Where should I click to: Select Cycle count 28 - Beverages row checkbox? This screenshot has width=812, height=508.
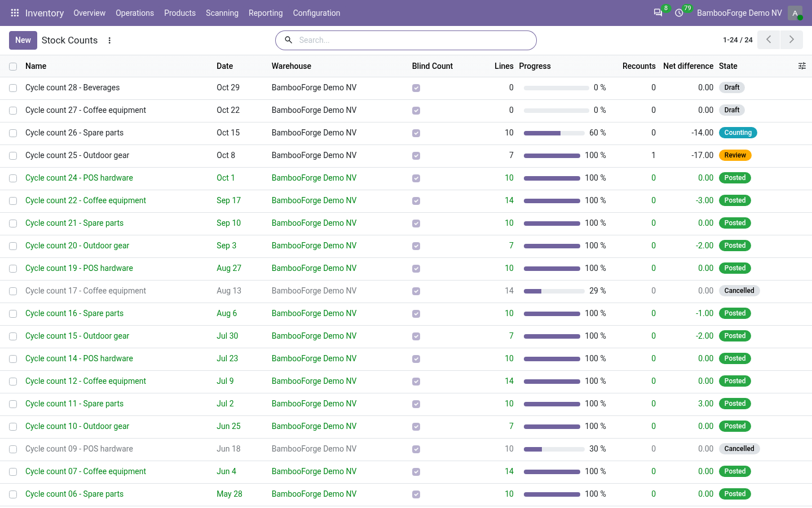coord(13,88)
